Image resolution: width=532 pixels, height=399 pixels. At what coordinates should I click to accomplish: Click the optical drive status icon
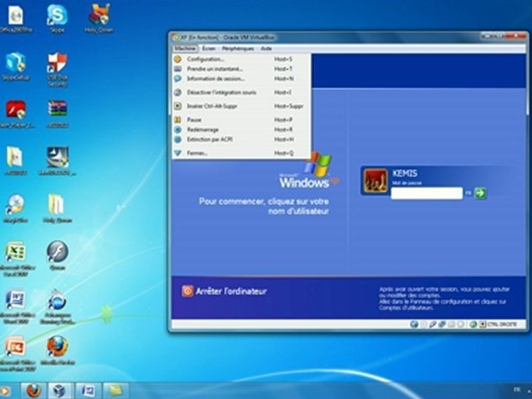[424, 324]
